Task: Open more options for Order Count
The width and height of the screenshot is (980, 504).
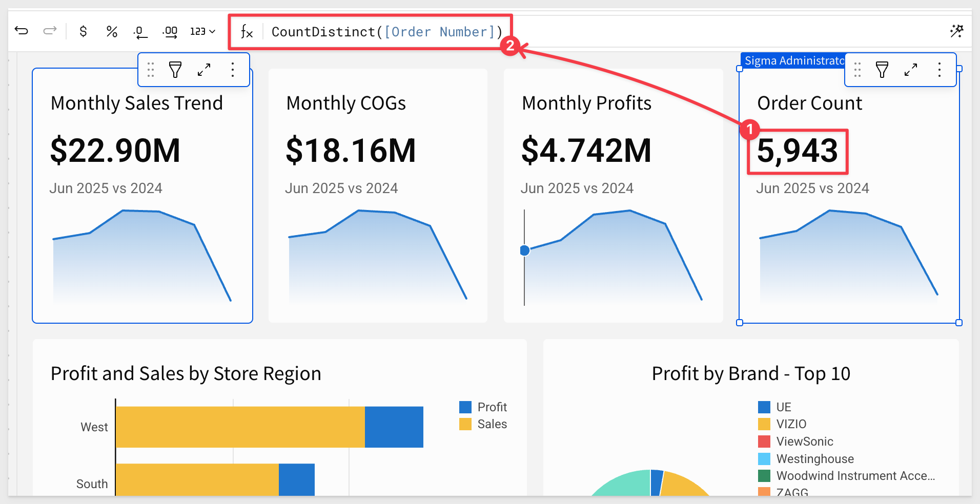Action: coord(940,70)
